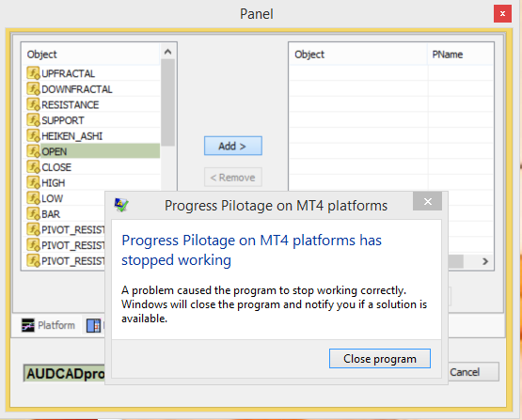Click the DOWNFRACTAL function icon
Image resolution: width=522 pixels, height=420 pixels.
(33, 88)
